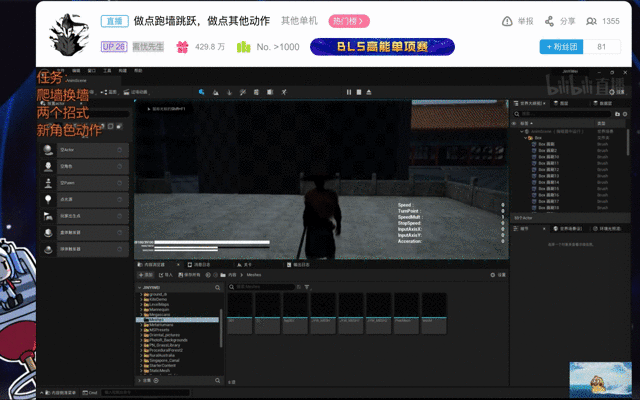Expand the StarterContent folder in source tree
This screenshot has height=400, width=640.
[x=141, y=366]
